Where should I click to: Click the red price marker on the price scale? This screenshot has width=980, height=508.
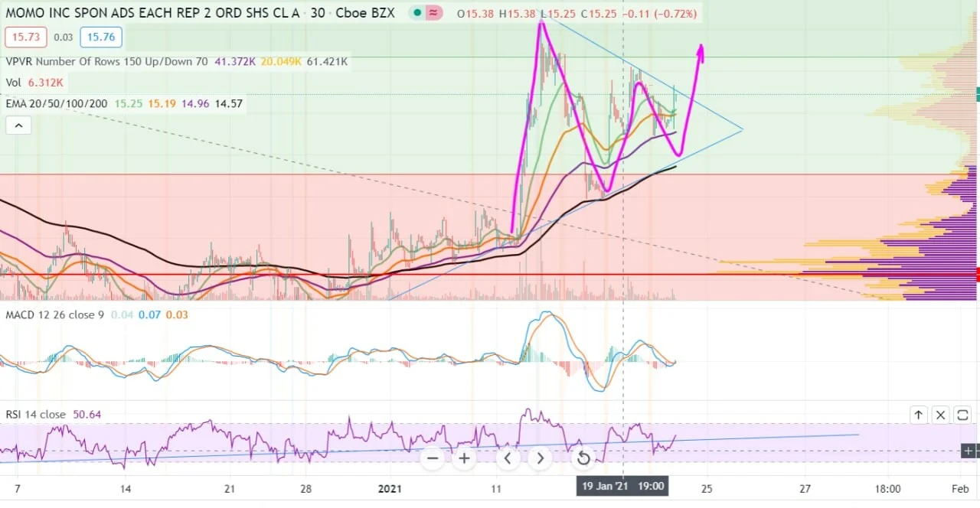coord(978,275)
